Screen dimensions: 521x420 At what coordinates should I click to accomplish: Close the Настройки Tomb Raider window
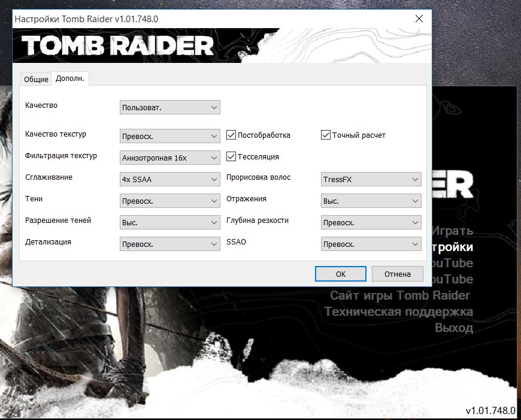tap(419, 19)
